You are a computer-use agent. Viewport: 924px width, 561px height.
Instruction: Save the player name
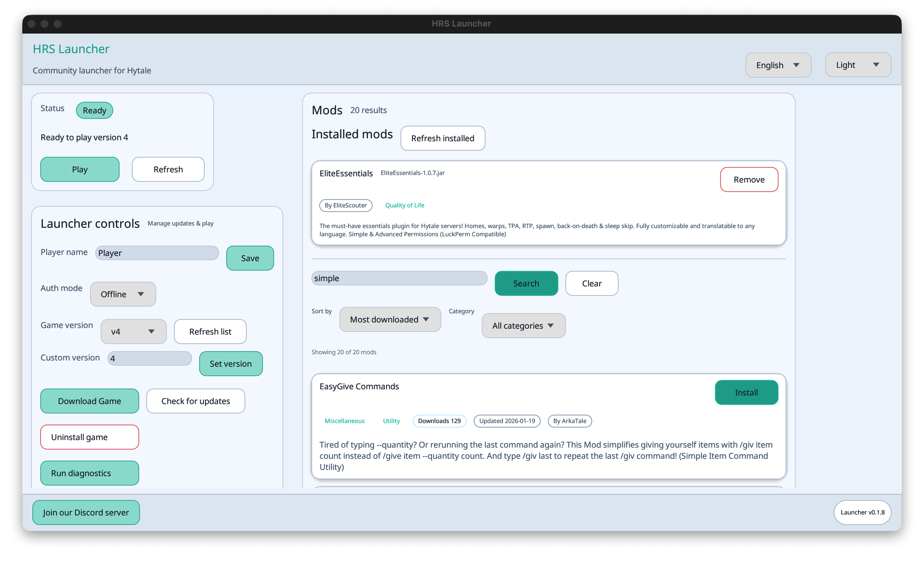click(250, 258)
